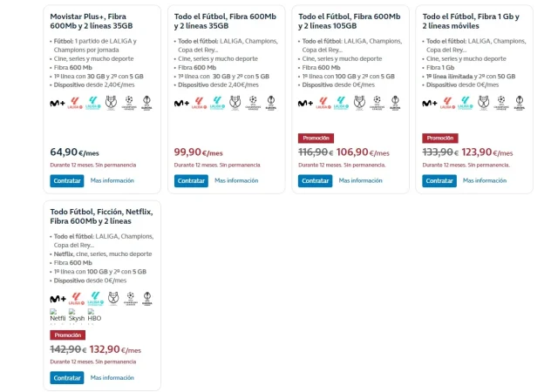
Task: Click Movistar Plus+ logo in Fibra 1 Gb plan
Action: 430,103
